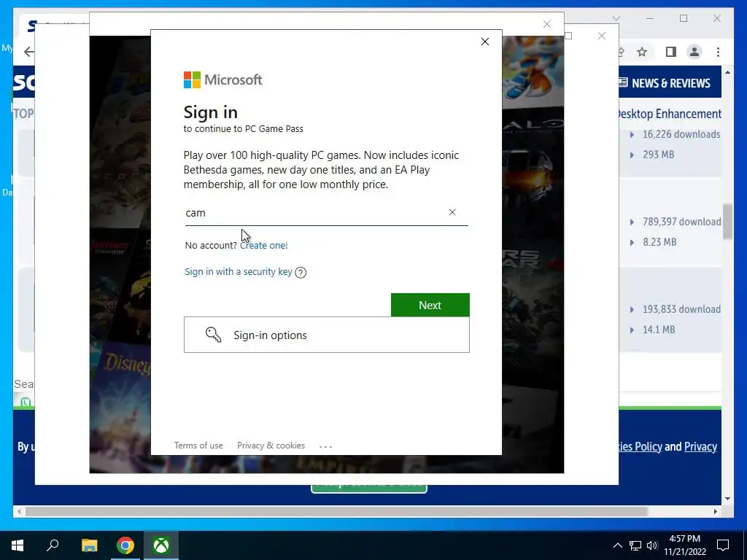Click scroll up arrow on vertical scrollbar
This screenshot has width=747, height=560.
[727, 72]
